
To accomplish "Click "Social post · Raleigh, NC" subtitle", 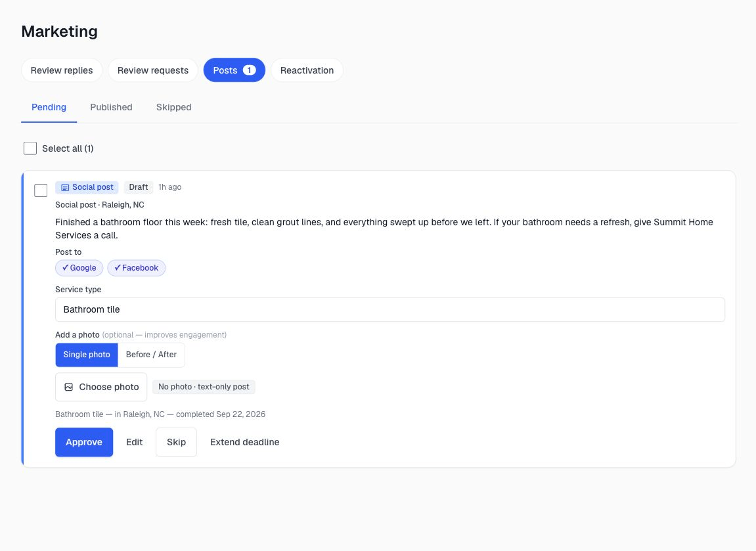I will [x=100, y=205].
